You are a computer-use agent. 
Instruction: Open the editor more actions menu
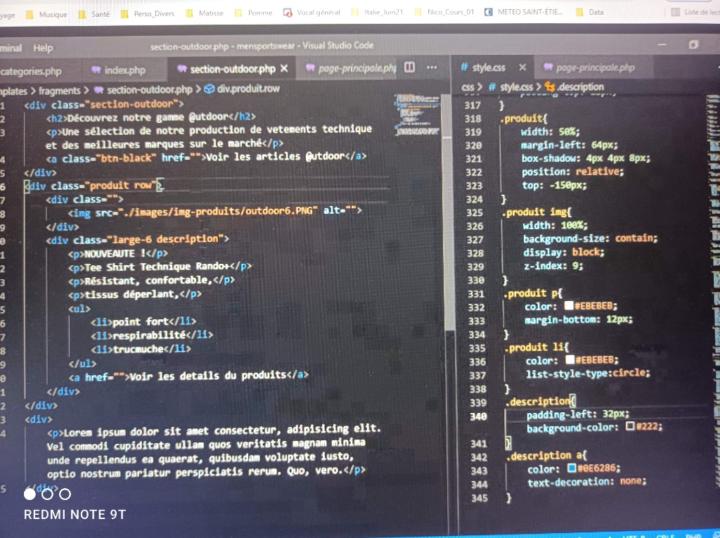coord(432,67)
